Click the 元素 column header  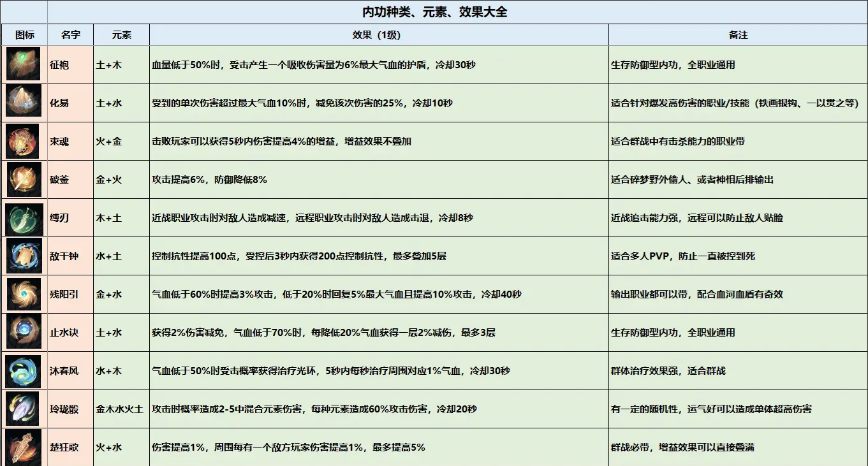tap(121, 35)
